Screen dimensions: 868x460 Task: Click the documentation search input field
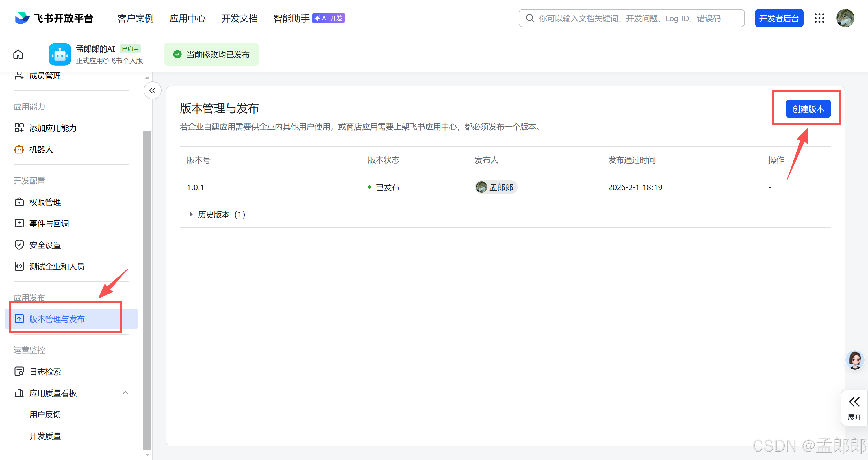point(631,18)
